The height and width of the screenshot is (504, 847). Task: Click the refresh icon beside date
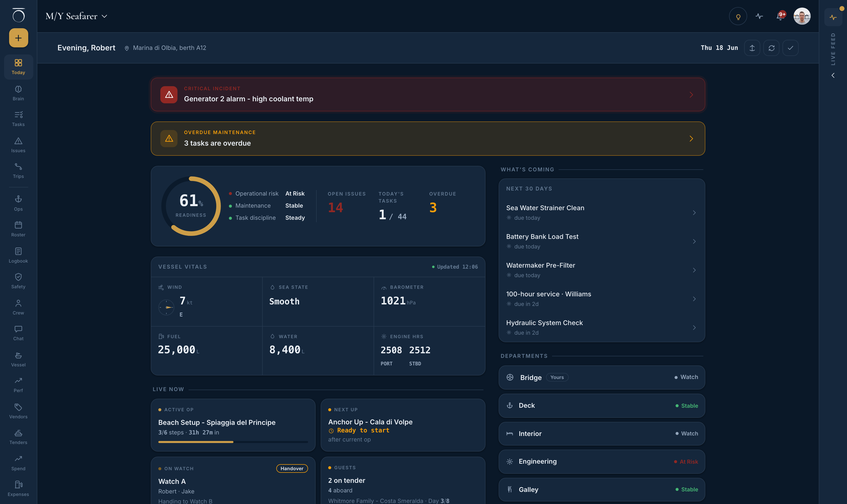coord(771,48)
